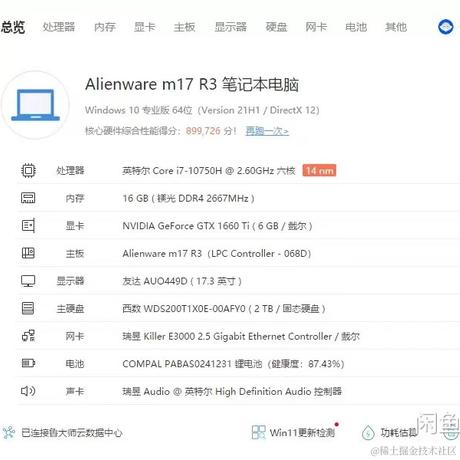The height and width of the screenshot is (460, 460).
Task: Switch to the 网卡 tab
Action: coord(316,27)
